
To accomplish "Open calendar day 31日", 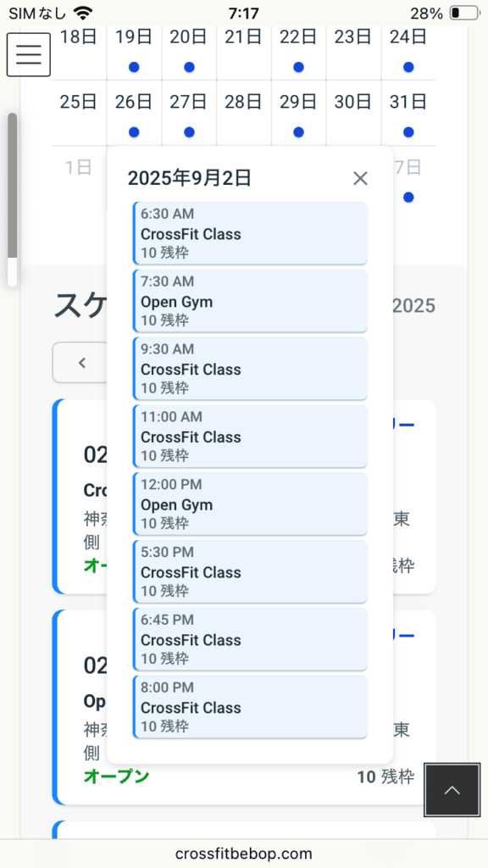I will click(408, 114).
